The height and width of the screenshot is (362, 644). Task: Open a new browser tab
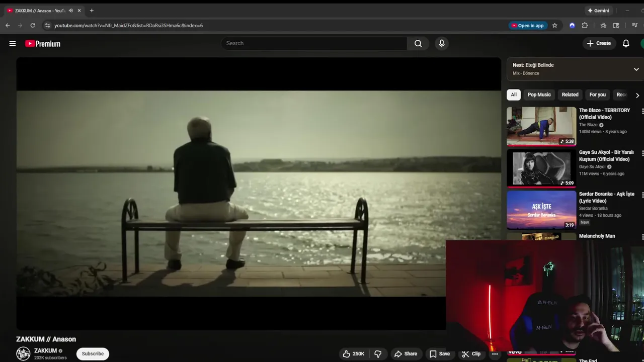tap(92, 11)
